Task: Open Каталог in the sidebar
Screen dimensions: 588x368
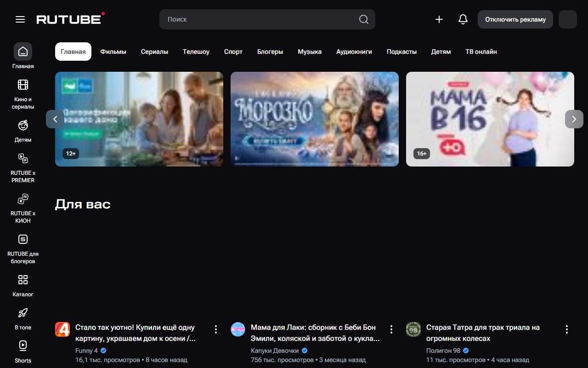Action: coord(23,285)
